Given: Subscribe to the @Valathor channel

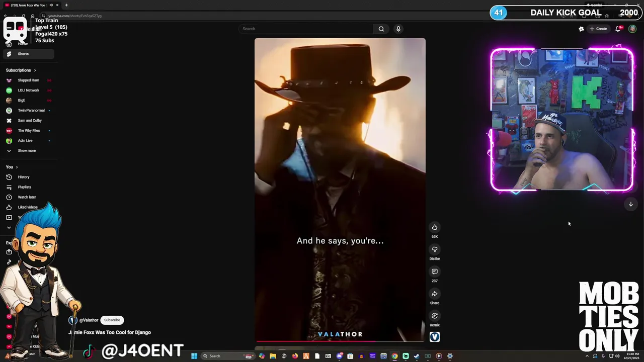Looking at the screenshot, I should [x=112, y=320].
